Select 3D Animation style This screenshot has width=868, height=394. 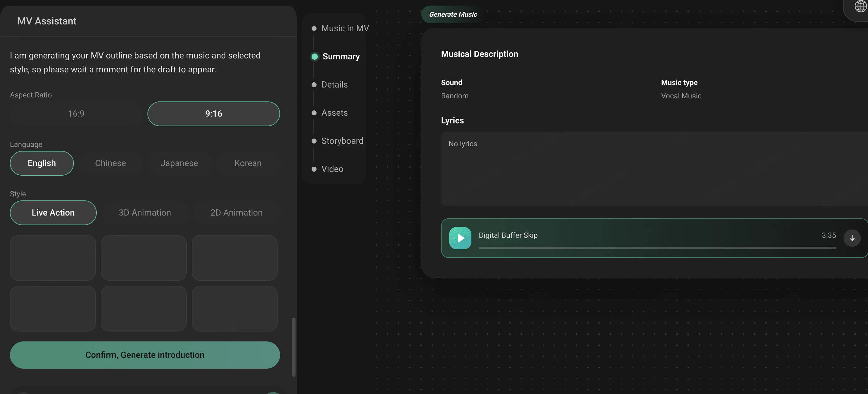pos(145,213)
